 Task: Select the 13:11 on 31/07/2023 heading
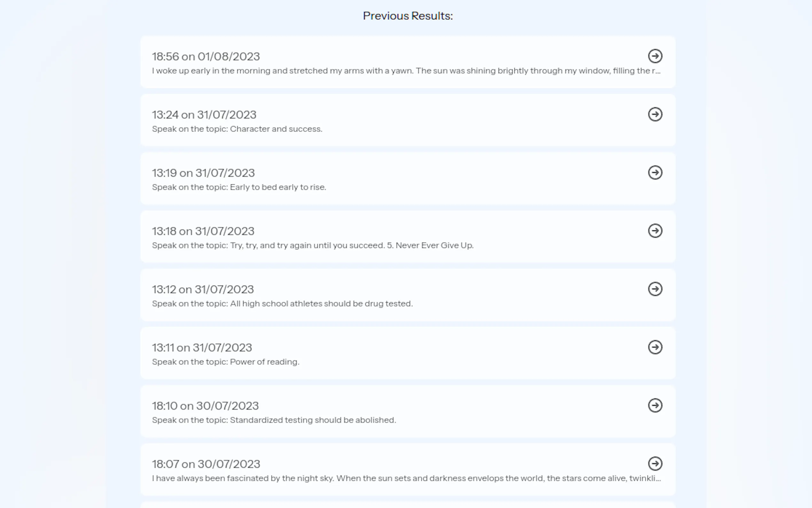pos(202,348)
